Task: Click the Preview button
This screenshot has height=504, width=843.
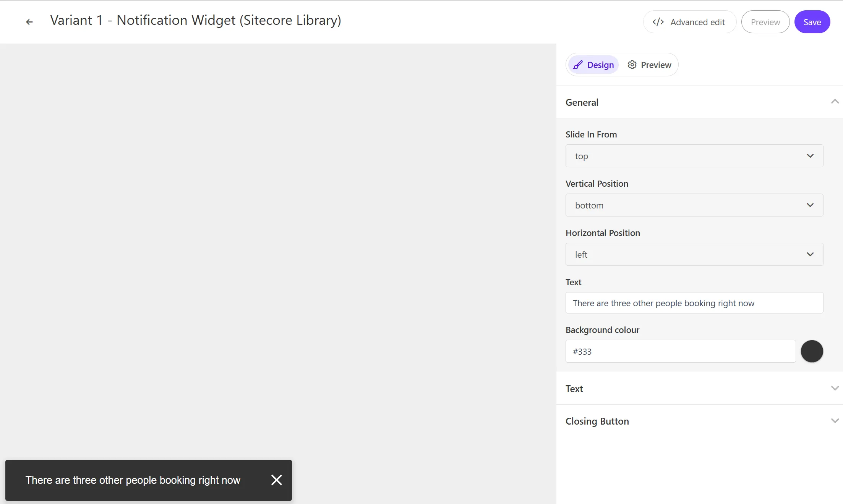Action: tap(765, 22)
